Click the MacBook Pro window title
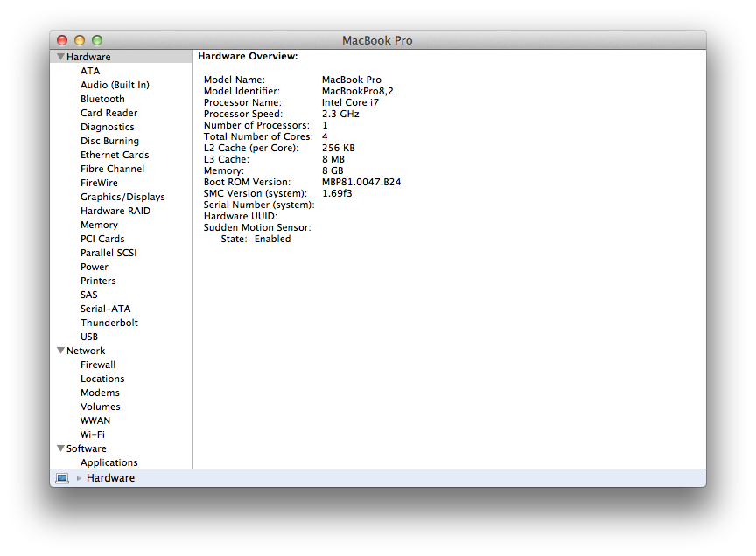Screen dimensions: 756x556 (377, 40)
